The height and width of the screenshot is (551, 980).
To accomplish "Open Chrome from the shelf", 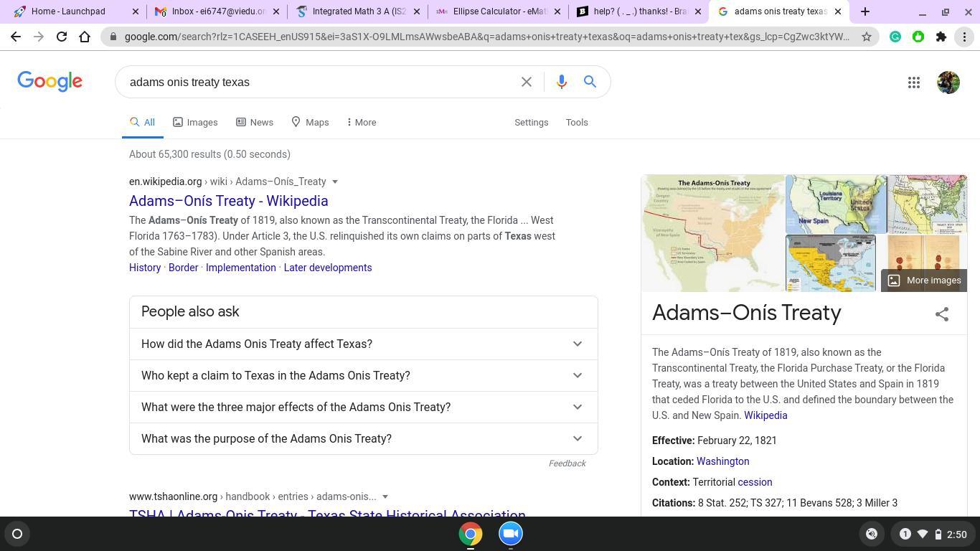I will [x=471, y=534].
